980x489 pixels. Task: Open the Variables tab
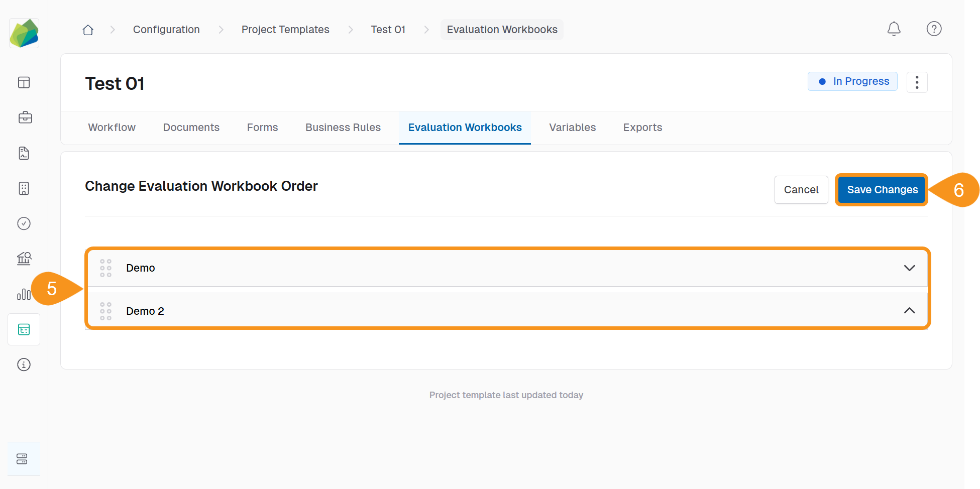point(572,128)
